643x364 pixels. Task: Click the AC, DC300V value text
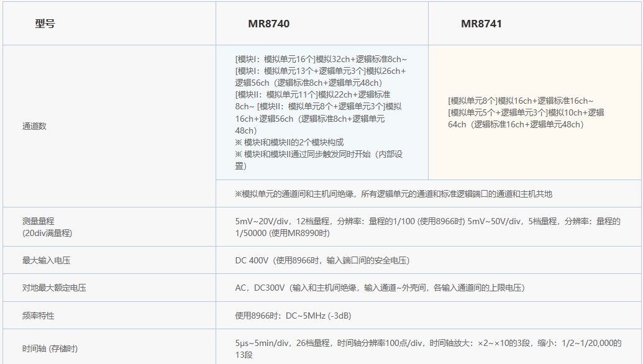[380, 288]
